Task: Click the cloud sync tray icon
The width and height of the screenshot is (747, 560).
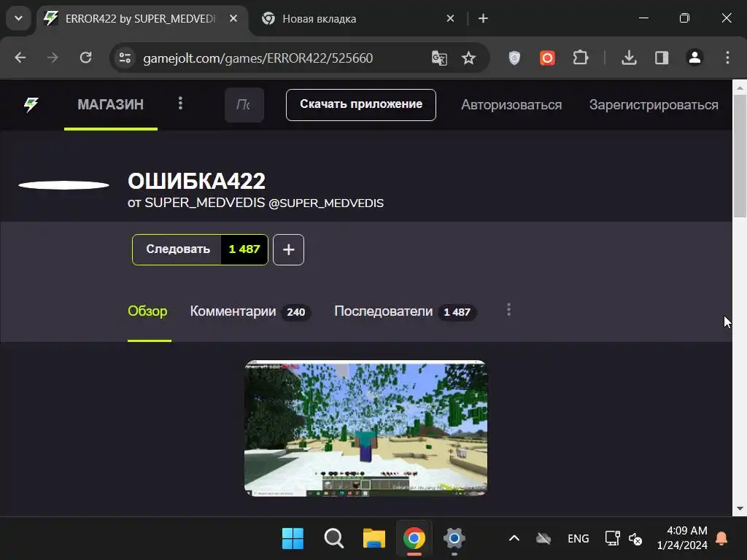Action: pos(543,539)
